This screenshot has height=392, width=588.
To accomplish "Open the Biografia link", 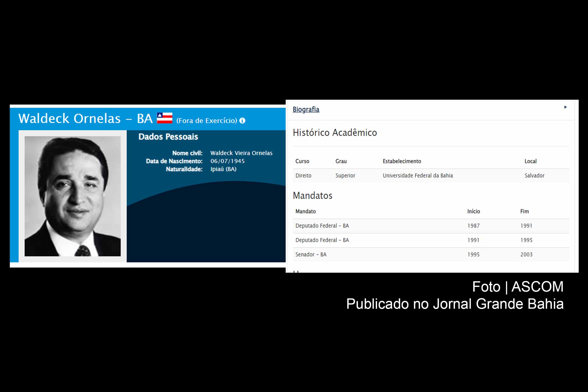I will 306,110.
